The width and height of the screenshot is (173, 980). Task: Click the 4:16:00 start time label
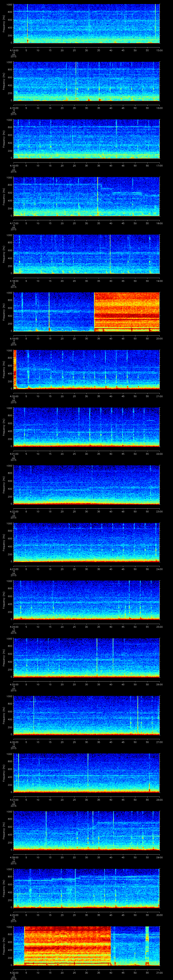point(14,166)
